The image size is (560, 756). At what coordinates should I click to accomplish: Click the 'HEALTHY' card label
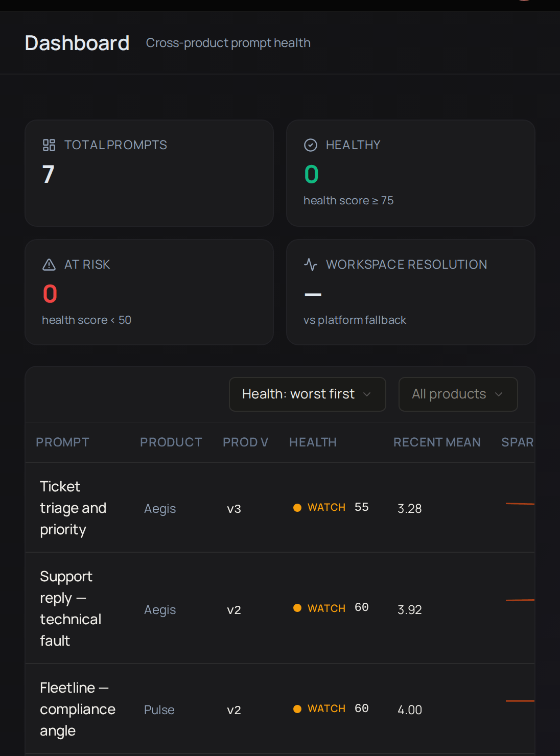coord(353,145)
